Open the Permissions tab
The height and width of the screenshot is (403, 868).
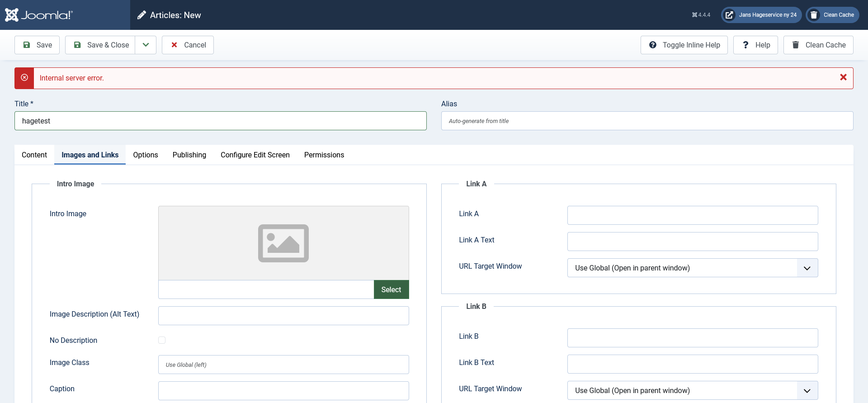pyautogui.click(x=324, y=155)
